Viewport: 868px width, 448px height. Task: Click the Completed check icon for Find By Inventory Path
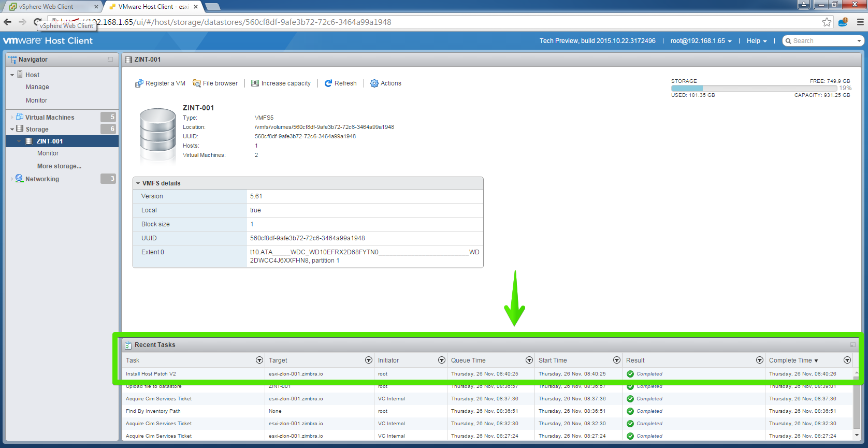[x=630, y=411]
